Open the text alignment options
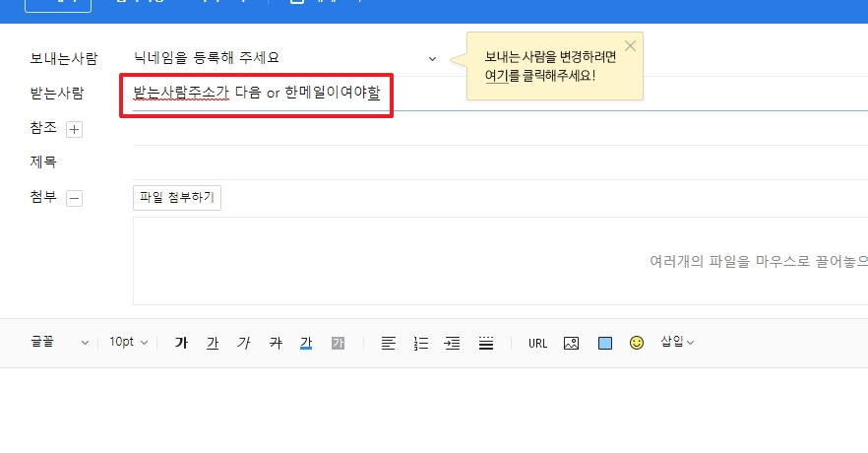868x453 pixels. [x=389, y=344]
